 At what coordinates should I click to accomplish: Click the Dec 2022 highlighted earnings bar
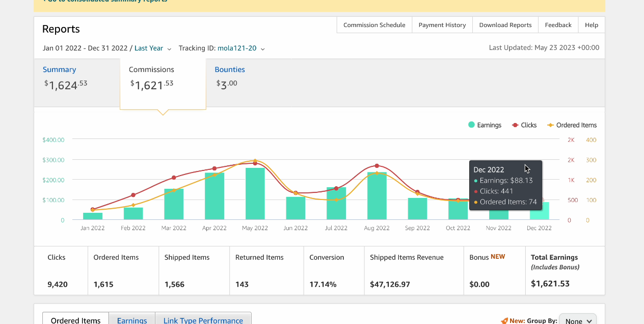(x=540, y=211)
